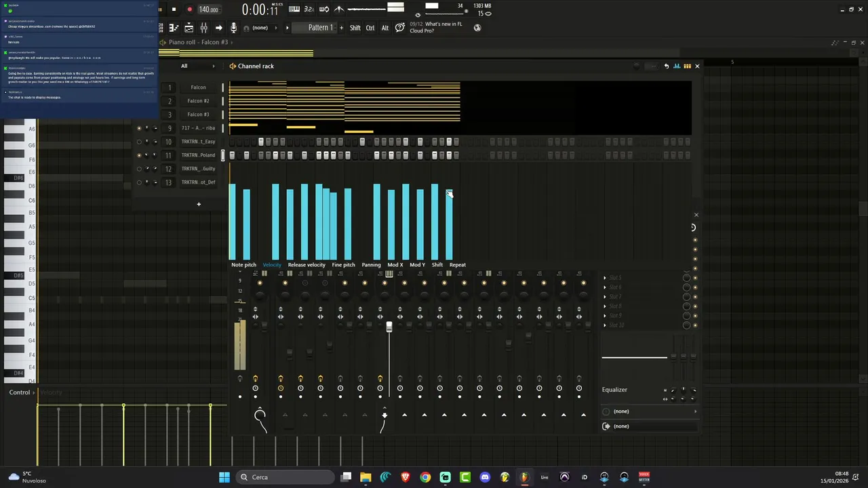
Task: Open Google Chrome from taskbar
Action: click(425, 477)
